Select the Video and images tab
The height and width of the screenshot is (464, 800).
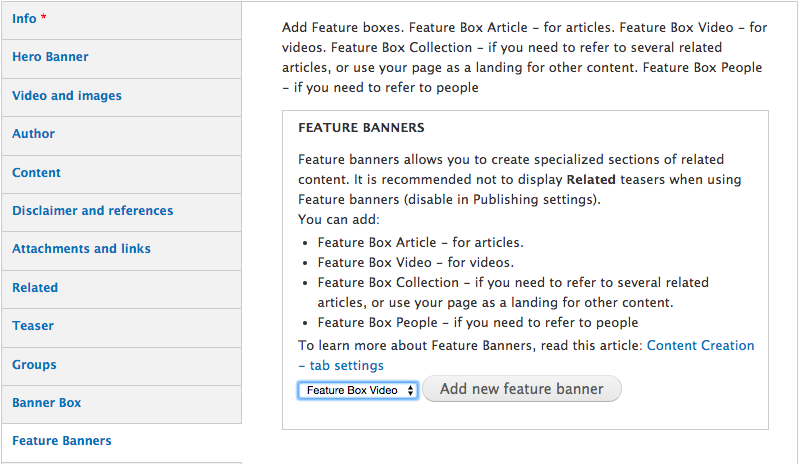[67, 96]
